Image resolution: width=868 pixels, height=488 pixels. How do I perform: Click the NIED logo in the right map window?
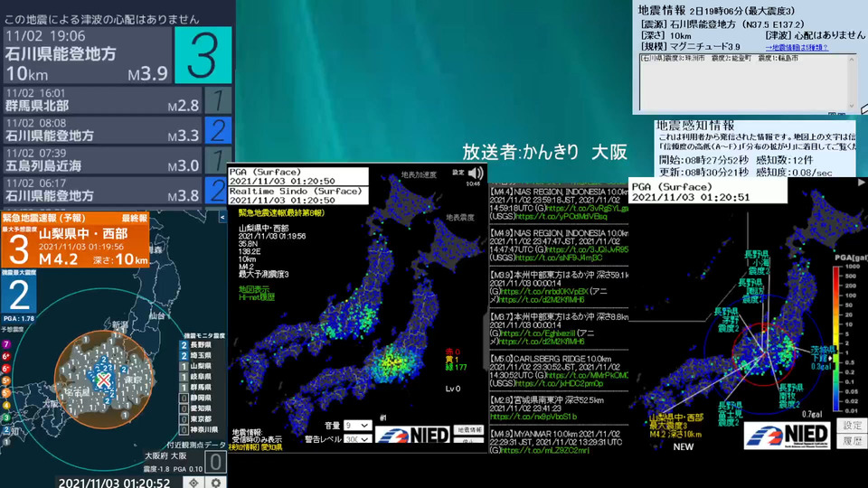[788, 435]
